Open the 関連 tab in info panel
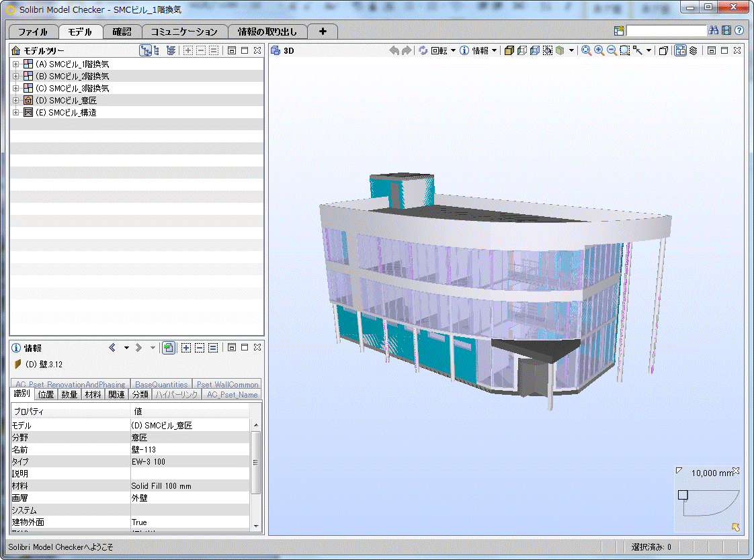Screen dimensions: 754x560 pyautogui.click(x=116, y=394)
